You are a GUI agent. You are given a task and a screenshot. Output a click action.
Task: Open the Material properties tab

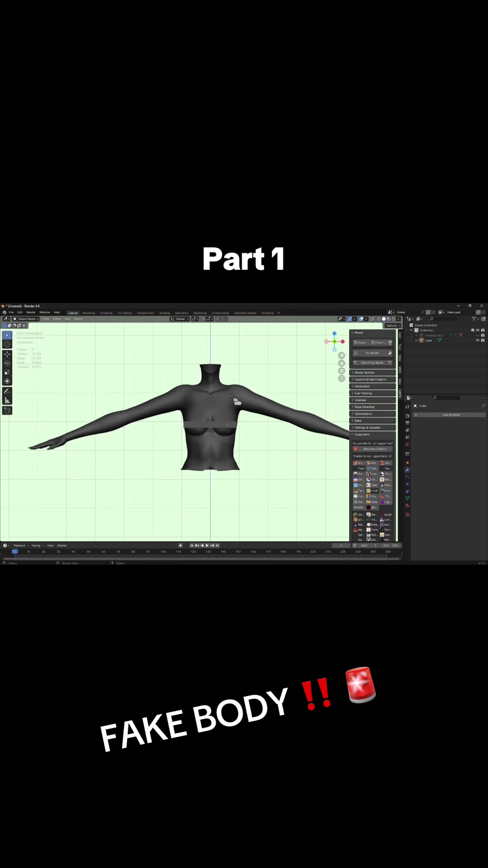pos(407,505)
